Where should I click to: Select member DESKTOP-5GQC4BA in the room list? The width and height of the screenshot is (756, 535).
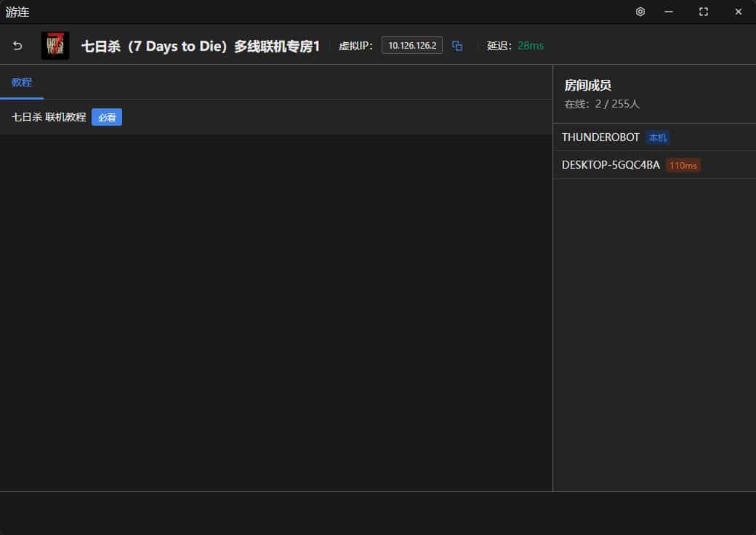[x=654, y=165]
